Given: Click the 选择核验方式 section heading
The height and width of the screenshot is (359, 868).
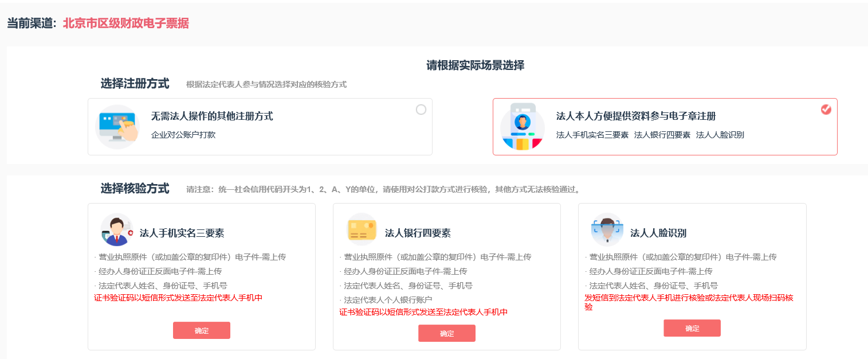Looking at the screenshot, I should tap(135, 189).
